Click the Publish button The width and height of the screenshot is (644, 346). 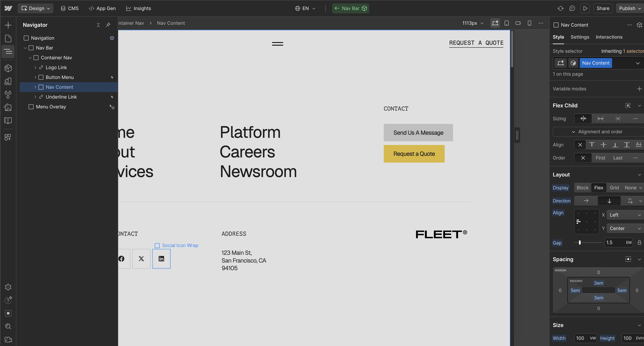630,8
